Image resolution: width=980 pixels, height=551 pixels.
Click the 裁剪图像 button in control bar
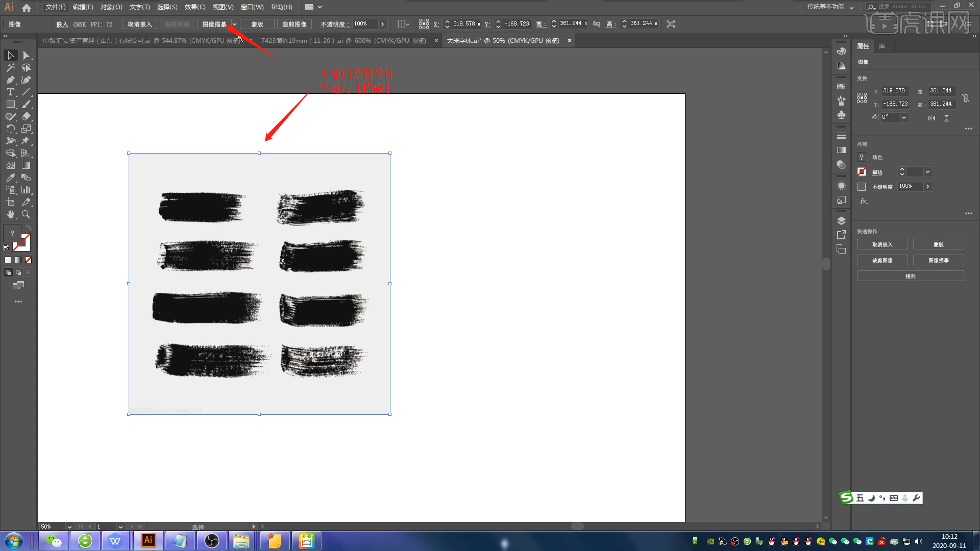click(x=295, y=24)
